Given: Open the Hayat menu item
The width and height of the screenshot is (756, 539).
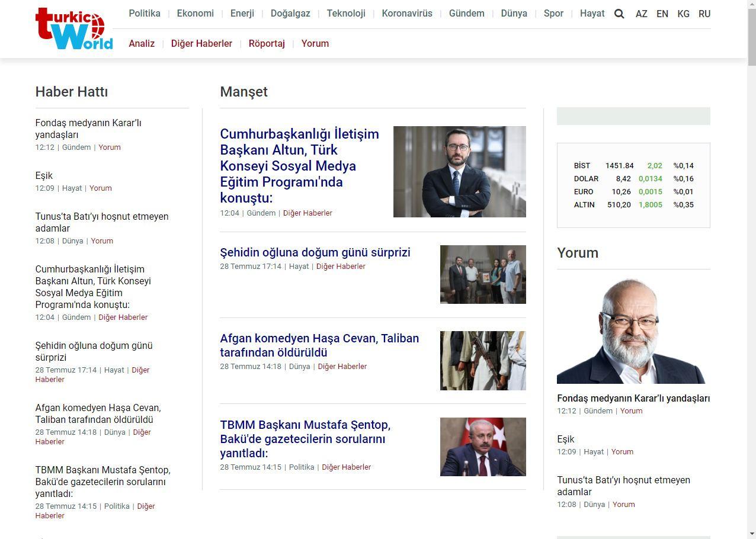Looking at the screenshot, I should click(x=592, y=13).
